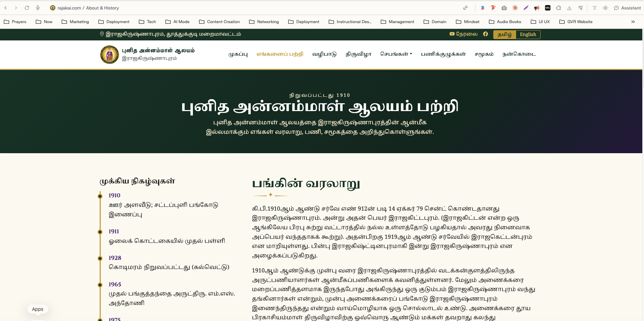Open the சமூகம் community link
The width and height of the screenshot is (644, 321).
tap(484, 54)
